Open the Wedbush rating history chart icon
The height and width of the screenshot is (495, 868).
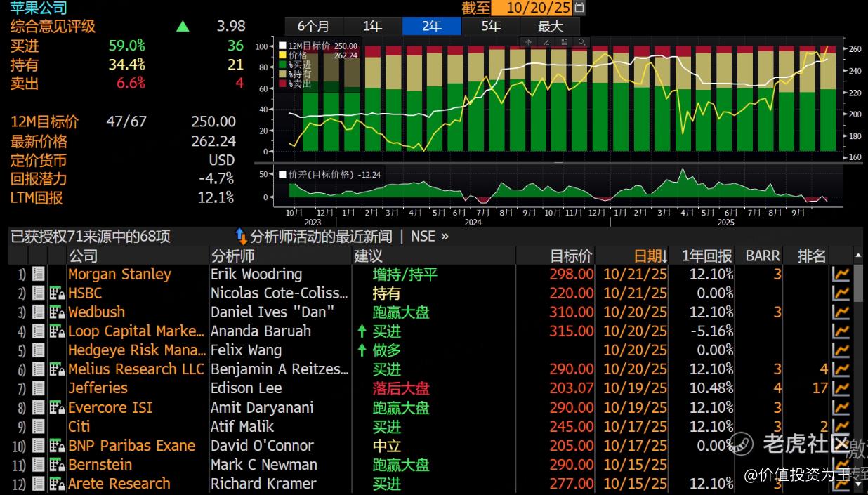pyautogui.click(x=841, y=312)
